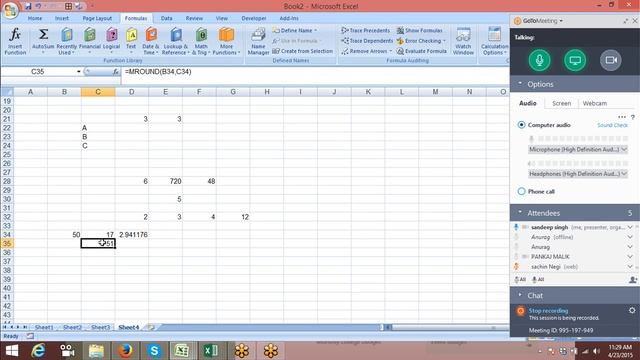The image size is (640, 360).
Task: Open Calculation Options dropdown
Action: 494,41
